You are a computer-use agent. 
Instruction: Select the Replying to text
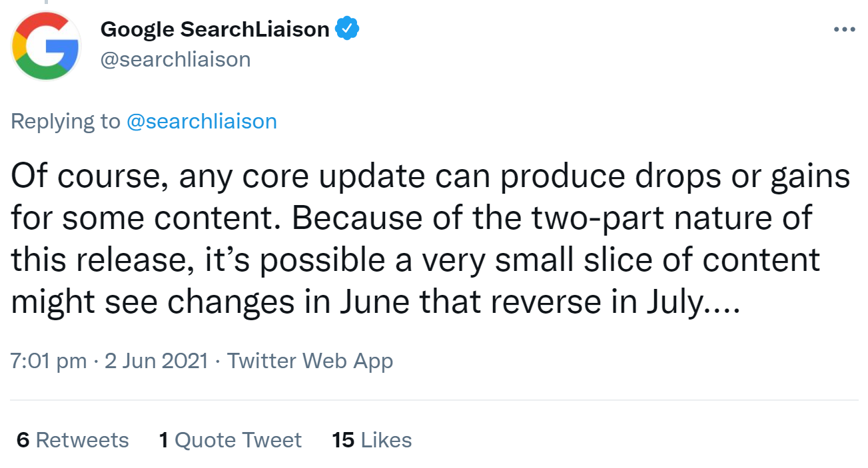click(63, 120)
